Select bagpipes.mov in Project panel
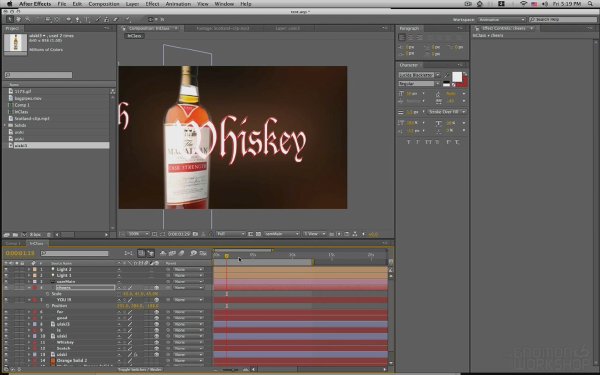600x375 pixels. click(28, 98)
